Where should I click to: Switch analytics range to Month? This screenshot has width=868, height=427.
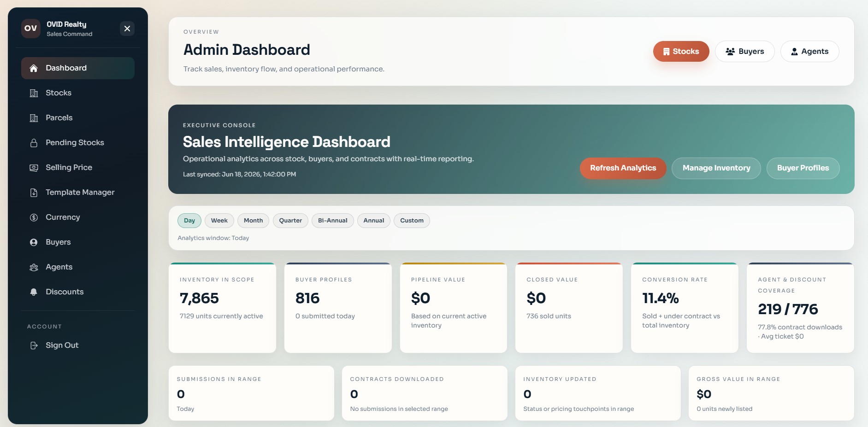click(253, 221)
